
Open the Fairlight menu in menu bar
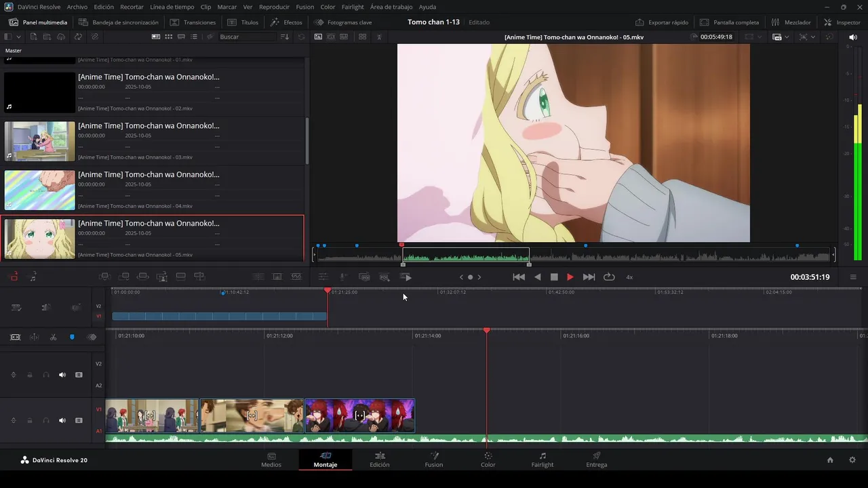tap(353, 7)
